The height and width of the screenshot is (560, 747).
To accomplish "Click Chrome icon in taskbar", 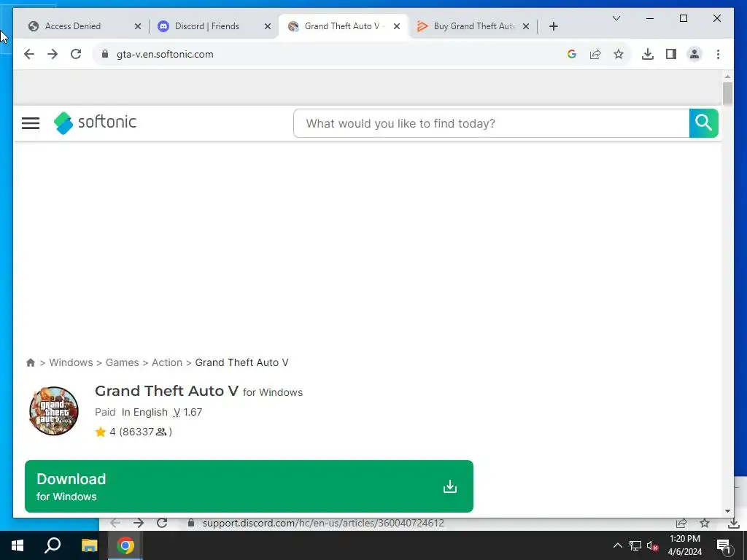I will pos(125,545).
